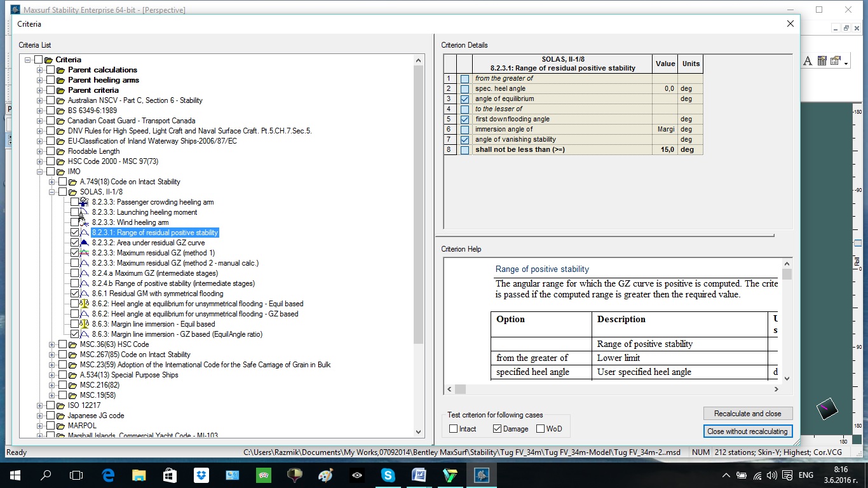Select Residual GM with symmetrical flooding item
The height and width of the screenshot is (488, 868).
(157, 294)
